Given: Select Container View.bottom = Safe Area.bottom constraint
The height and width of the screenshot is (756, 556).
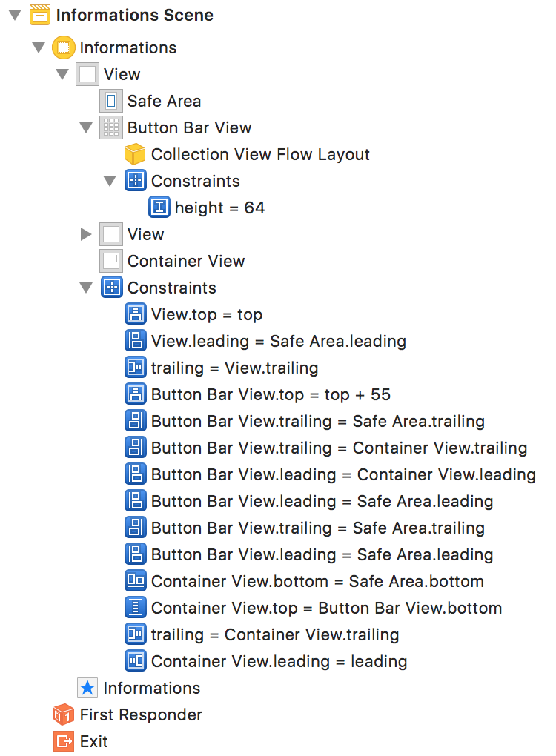Looking at the screenshot, I should [x=317, y=581].
